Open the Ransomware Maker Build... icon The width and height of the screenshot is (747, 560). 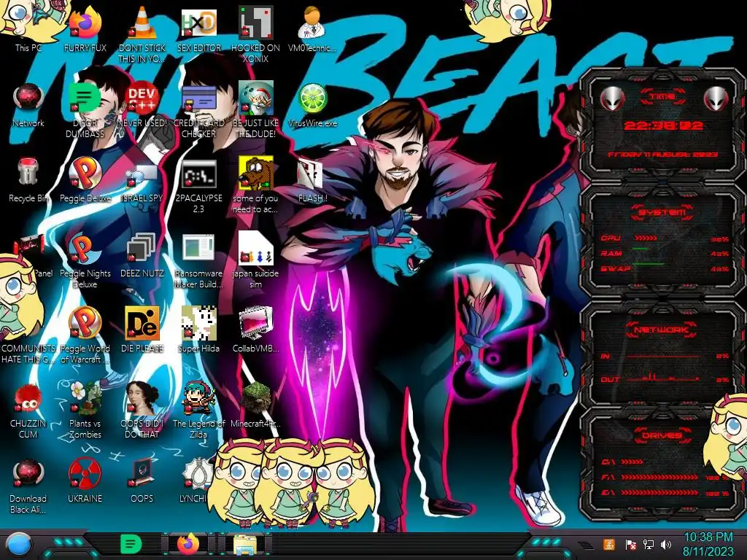pos(198,261)
